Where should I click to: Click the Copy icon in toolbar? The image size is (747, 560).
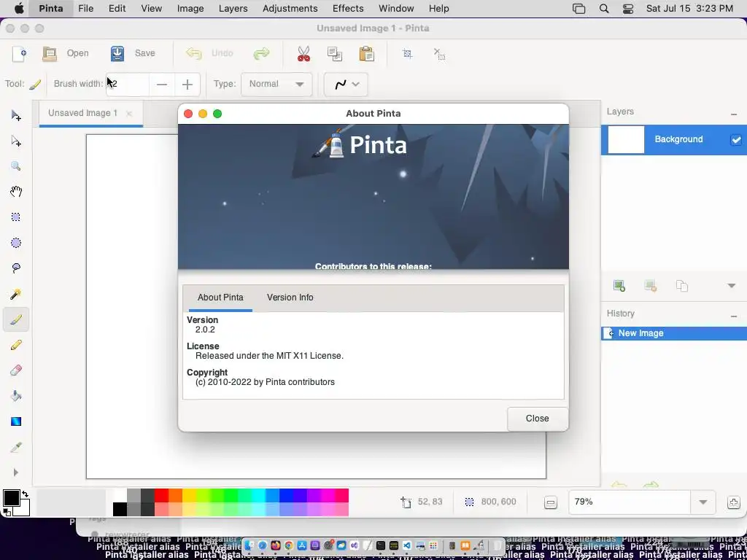click(335, 53)
